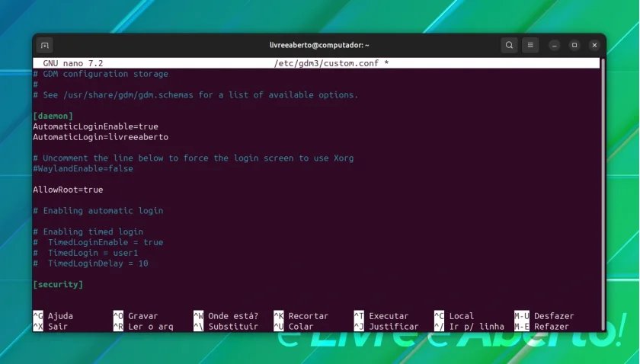Click the ^G Ajuda shortcut hint
Screen dimensions: 640x364
pos(53,316)
